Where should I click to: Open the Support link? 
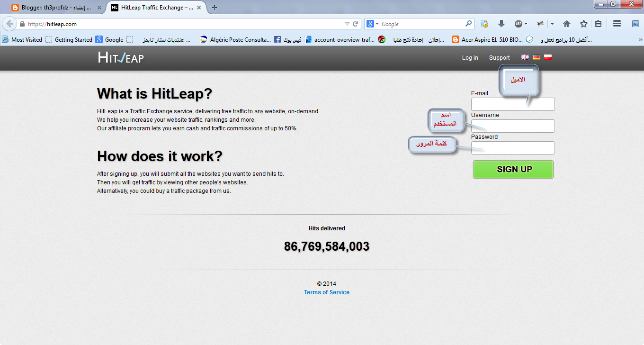coord(499,58)
